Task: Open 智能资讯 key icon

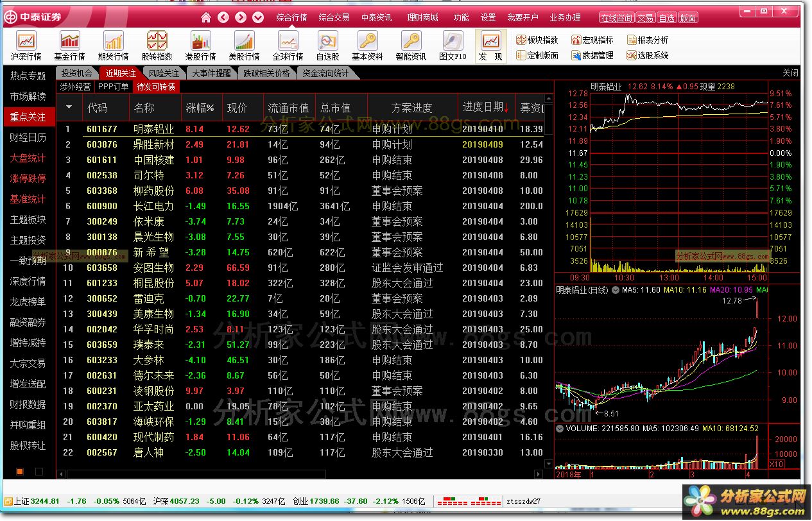Action: tap(411, 47)
